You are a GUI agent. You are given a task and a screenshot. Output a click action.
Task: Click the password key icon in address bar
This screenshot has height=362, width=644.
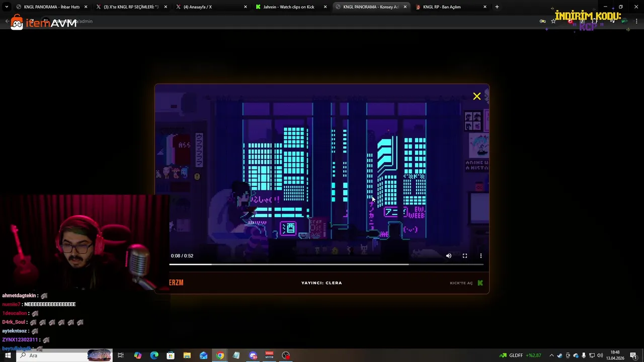(x=542, y=21)
